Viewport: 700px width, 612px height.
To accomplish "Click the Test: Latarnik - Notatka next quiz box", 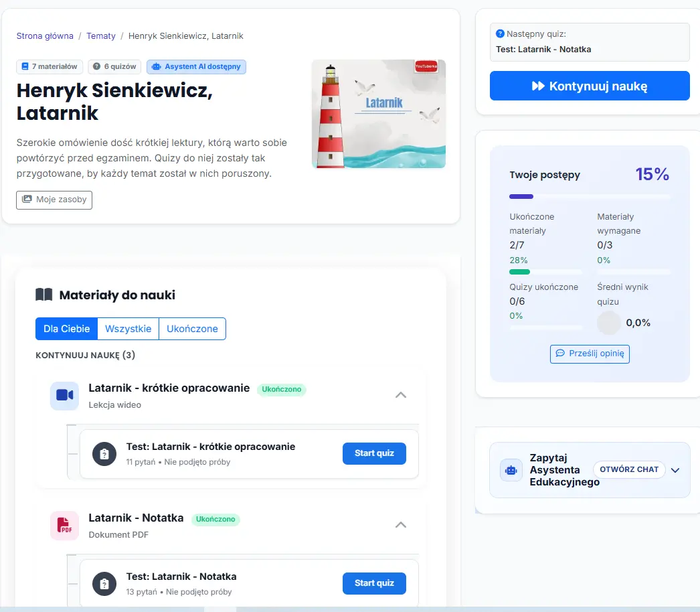I will click(x=590, y=42).
